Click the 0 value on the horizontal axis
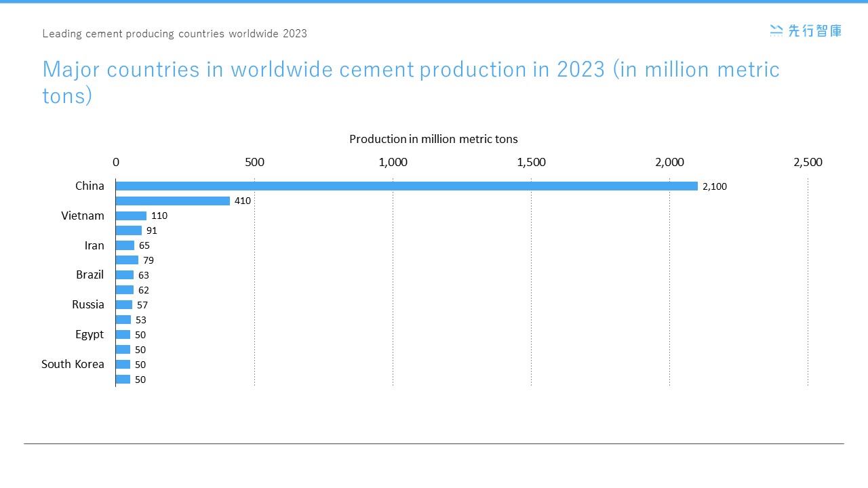The image size is (868, 488). click(116, 162)
